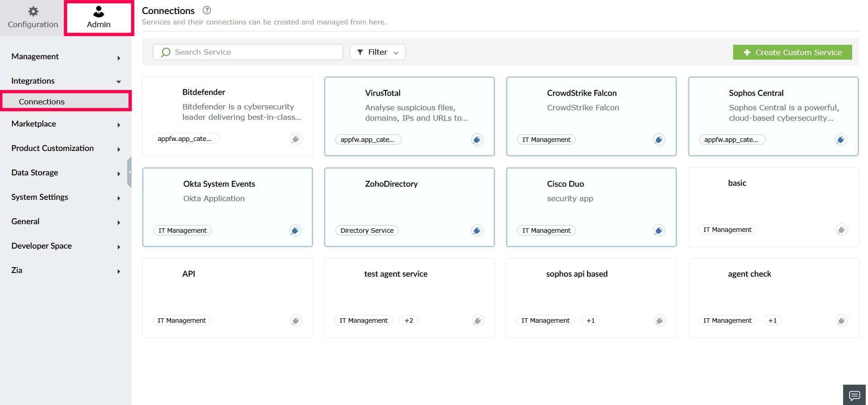The image size is (868, 405).
Task: Expand the System Settings menu
Action: [66, 197]
